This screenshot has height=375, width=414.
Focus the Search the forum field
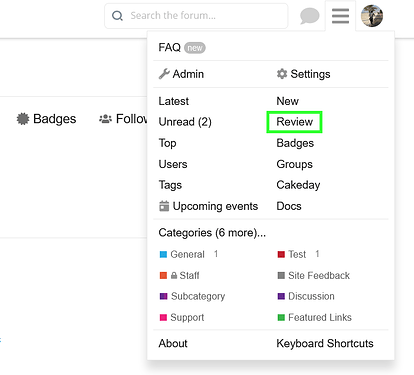coord(196,16)
